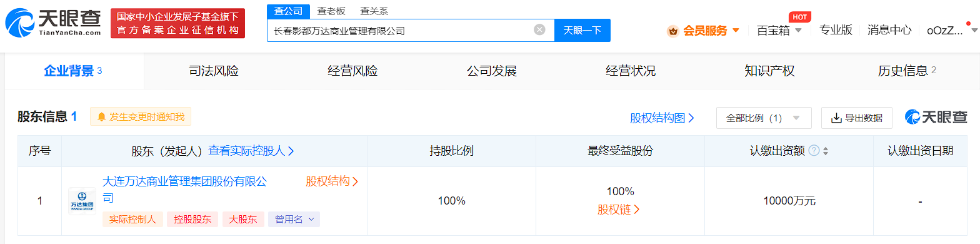Viewport: 980px width, 244px height.
Task: Open the 股权结构图 link
Action: point(662,118)
